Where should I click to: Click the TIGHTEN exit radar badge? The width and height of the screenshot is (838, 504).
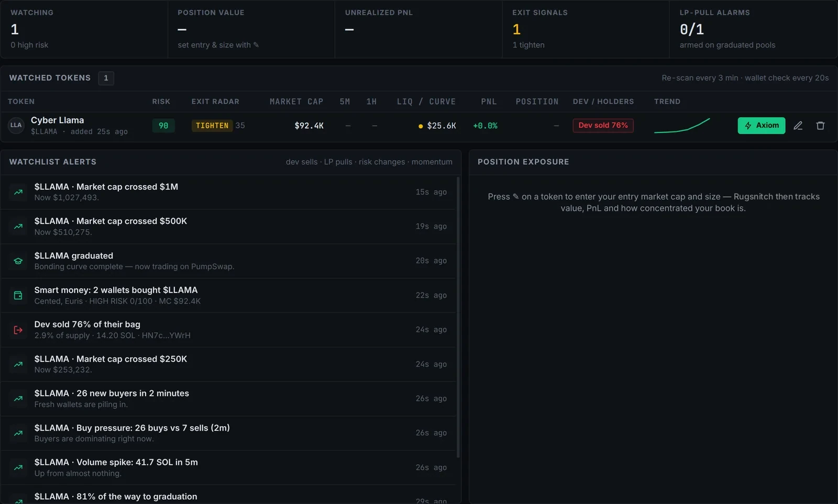click(212, 126)
